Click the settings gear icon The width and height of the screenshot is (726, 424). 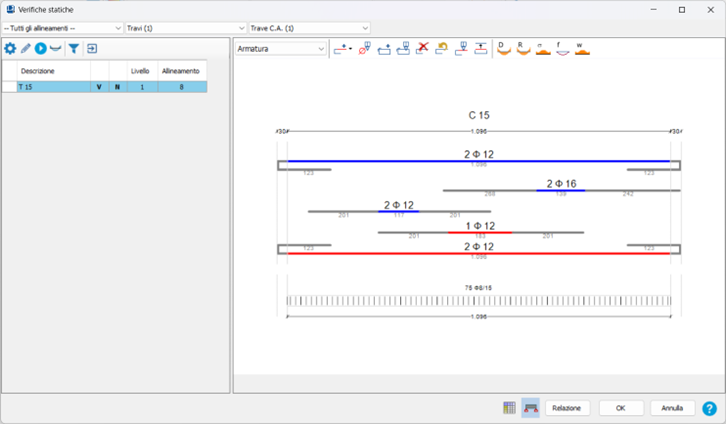11,48
